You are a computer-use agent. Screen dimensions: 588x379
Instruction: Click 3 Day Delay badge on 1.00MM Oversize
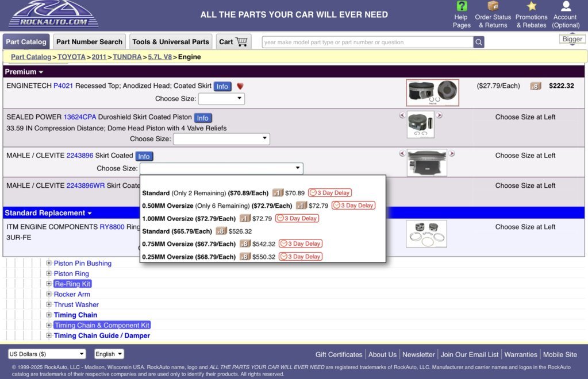point(297,218)
